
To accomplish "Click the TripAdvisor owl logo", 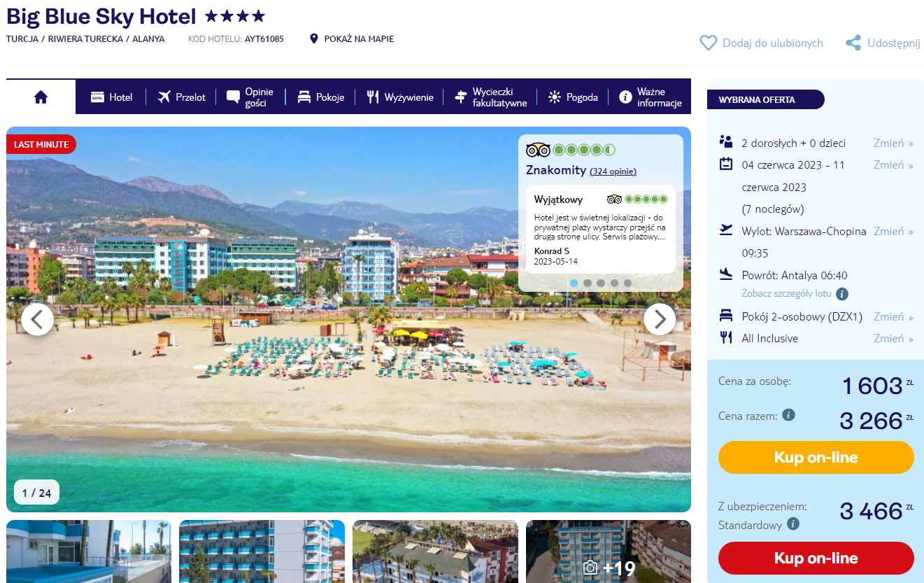I will click(538, 150).
